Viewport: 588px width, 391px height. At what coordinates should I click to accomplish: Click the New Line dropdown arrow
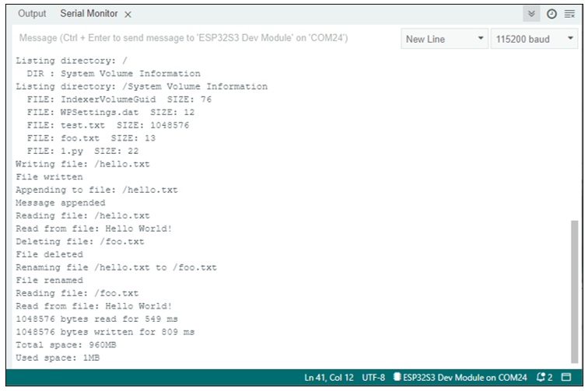(x=481, y=38)
